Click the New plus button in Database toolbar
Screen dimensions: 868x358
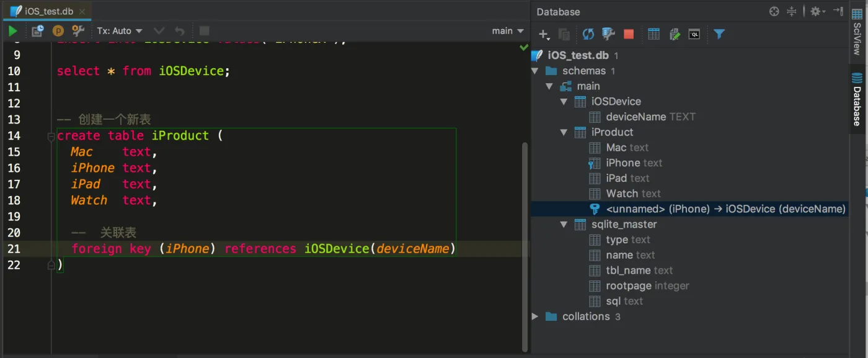544,34
